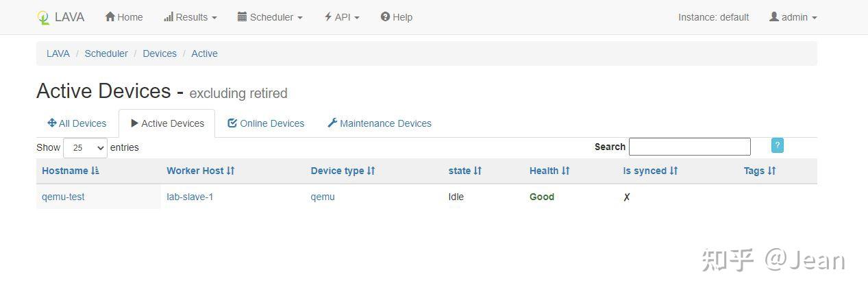Open the Results dropdown menu

tap(190, 17)
